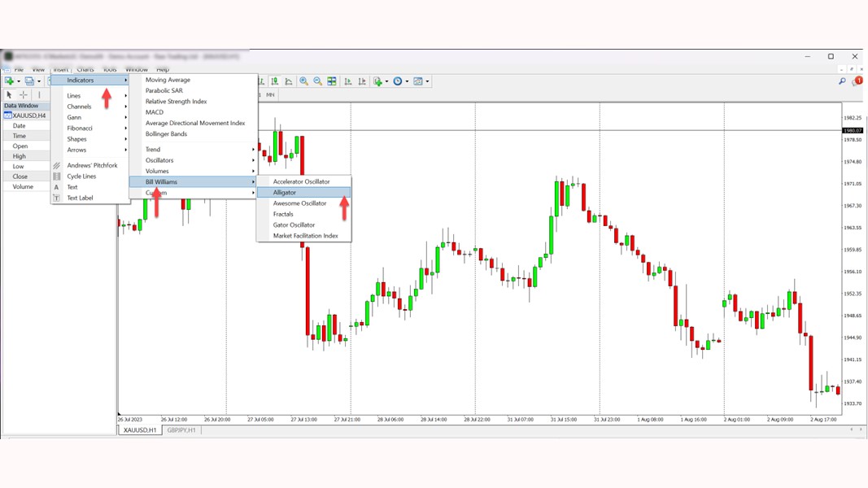Open the New Chart dropdown arrow
The image size is (868, 488).
[18, 82]
